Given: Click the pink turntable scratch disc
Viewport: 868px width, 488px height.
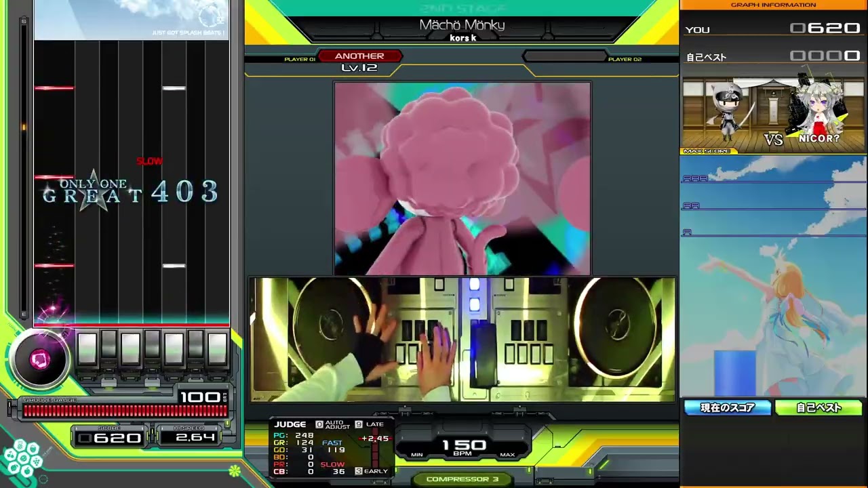Looking at the screenshot, I should [39, 359].
